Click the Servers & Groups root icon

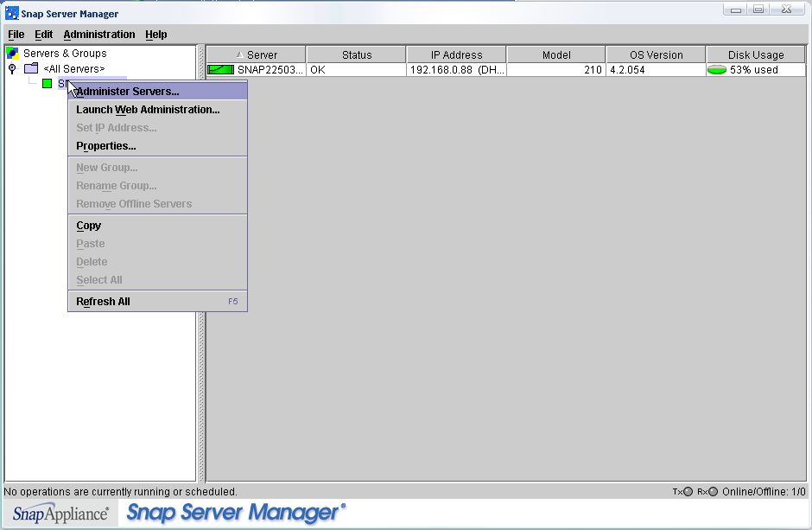point(12,53)
